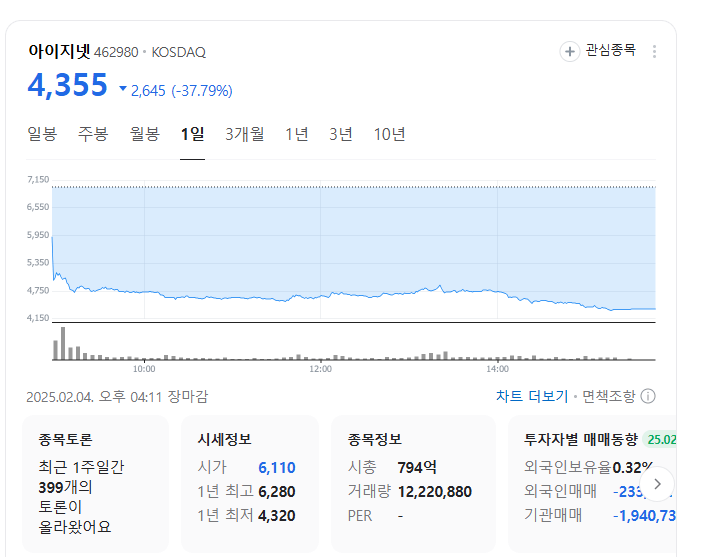Switch to the 10년 chart period

(389, 134)
